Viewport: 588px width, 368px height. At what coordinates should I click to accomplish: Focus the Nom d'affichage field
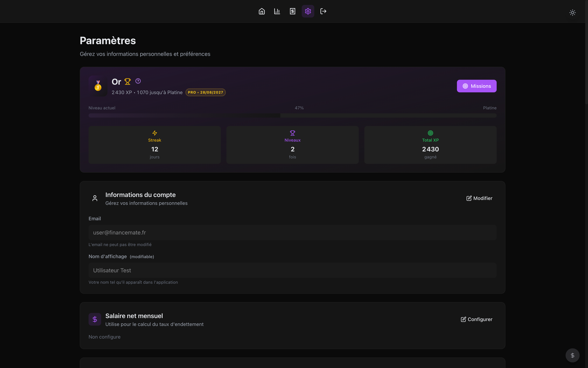coord(292,270)
